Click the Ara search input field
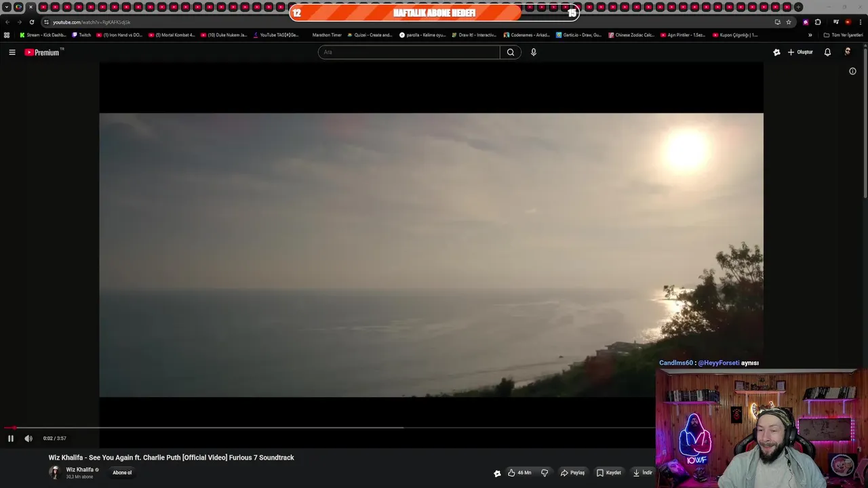The image size is (868, 488). click(409, 52)
